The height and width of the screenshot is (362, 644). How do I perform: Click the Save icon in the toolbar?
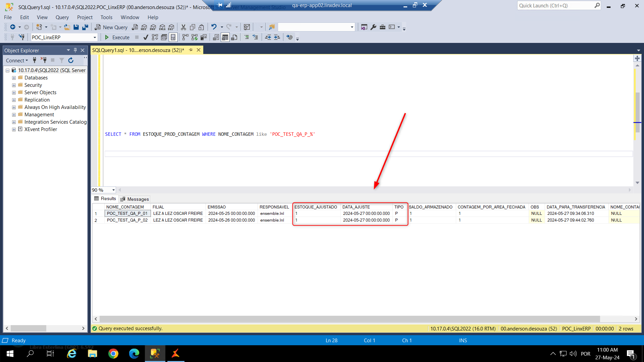point(76,27)
